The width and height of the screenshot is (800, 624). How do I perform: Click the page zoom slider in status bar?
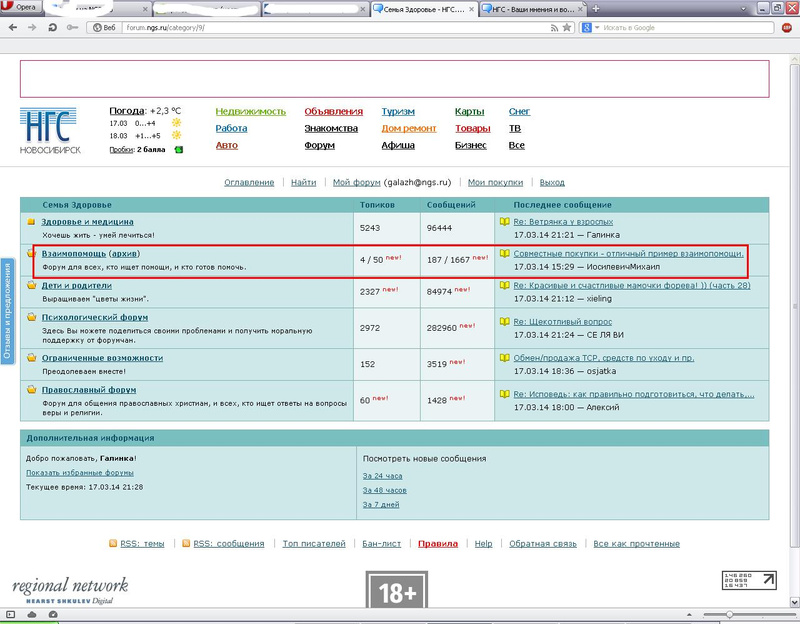point(729,614)
